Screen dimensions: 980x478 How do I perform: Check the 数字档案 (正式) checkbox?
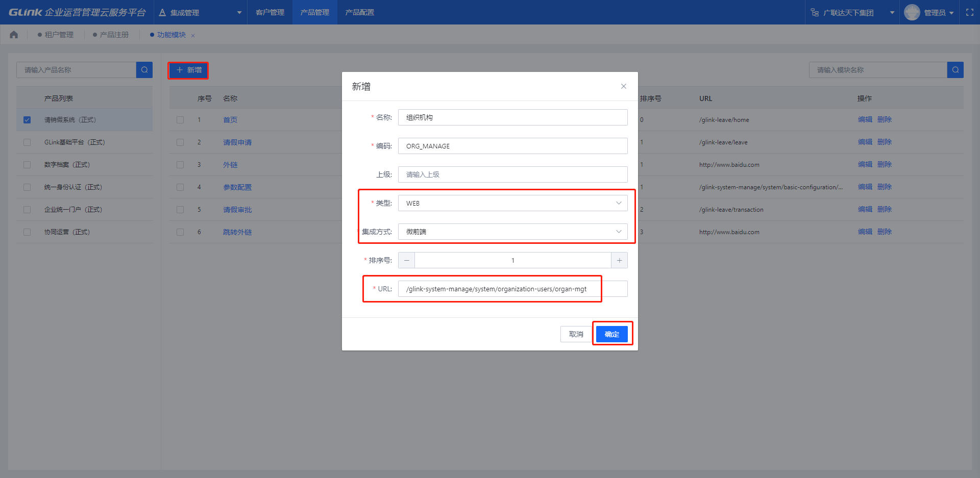27,165
